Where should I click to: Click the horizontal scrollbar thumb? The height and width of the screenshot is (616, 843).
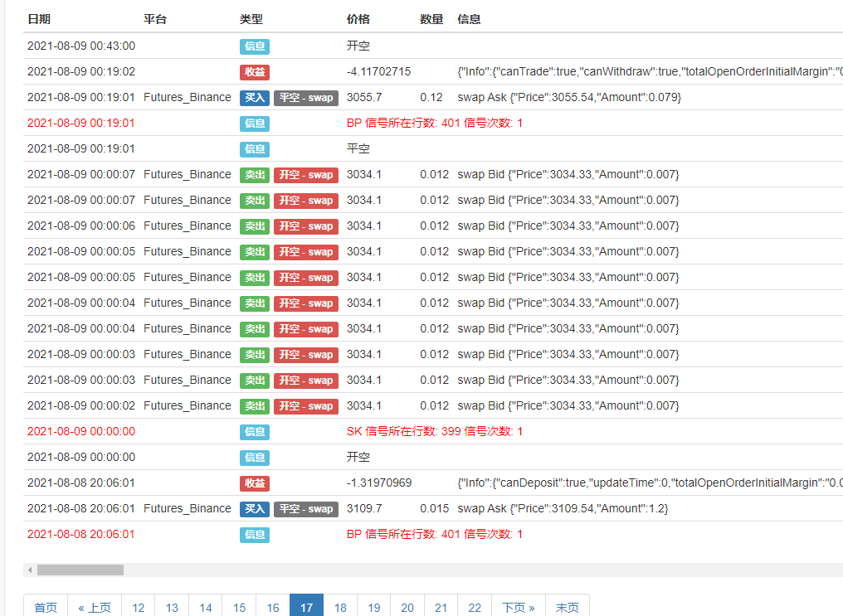click(x=80, y=570)
